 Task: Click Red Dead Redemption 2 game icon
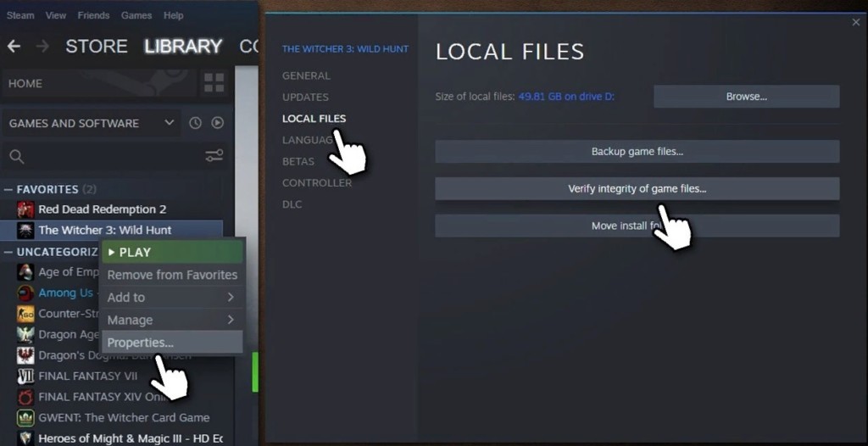pos(25,209)
